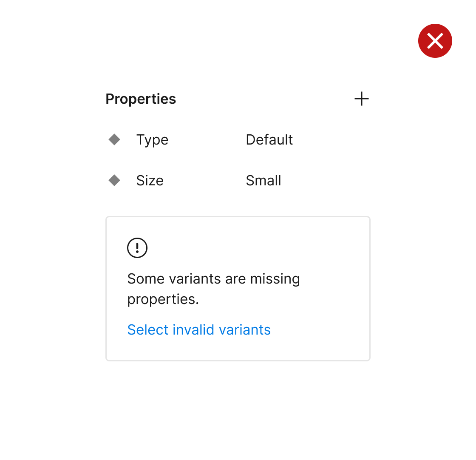Screen dimensions: 476x460
Task: Open the Small value for Size
Action: click(263, 181)
